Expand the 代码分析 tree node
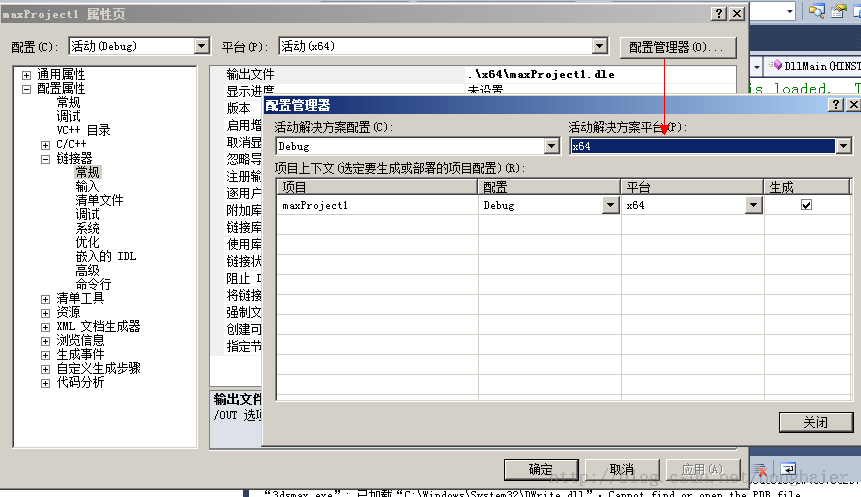861x497 pixels. tap(46, 383)
